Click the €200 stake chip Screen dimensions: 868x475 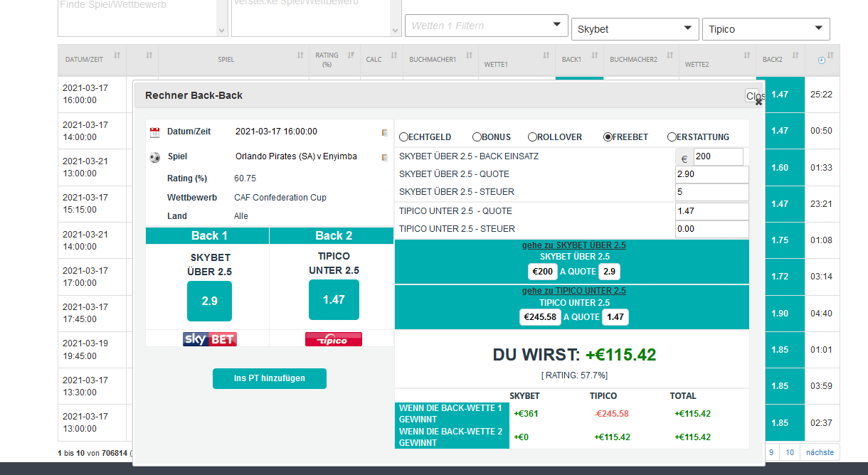[x=543, y=272]
